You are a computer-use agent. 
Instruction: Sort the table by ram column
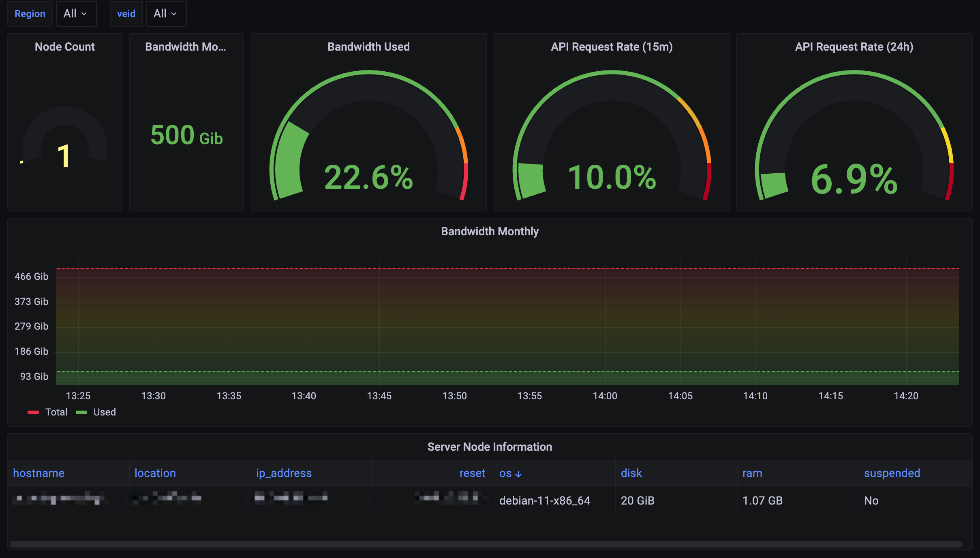752,473
